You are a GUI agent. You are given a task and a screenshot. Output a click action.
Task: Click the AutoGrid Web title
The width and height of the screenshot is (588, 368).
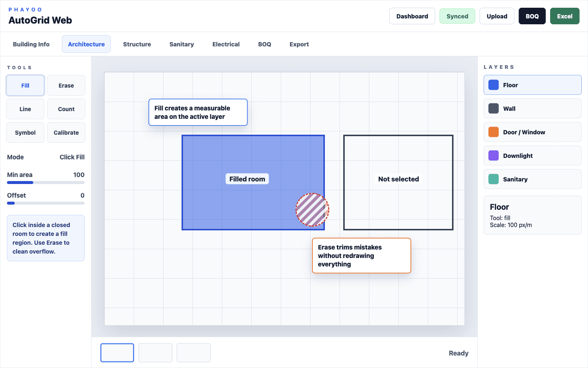[40, 20]
